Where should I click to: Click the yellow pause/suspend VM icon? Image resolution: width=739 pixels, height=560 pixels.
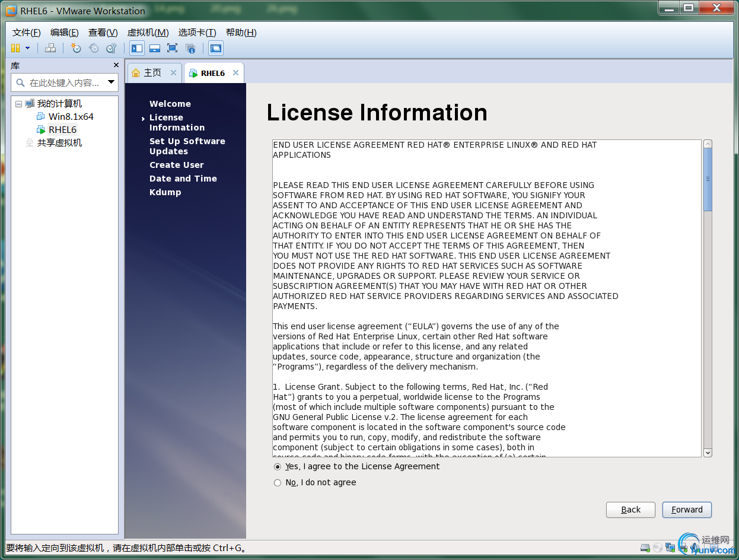pyautogui.click(x=15, y=48)
